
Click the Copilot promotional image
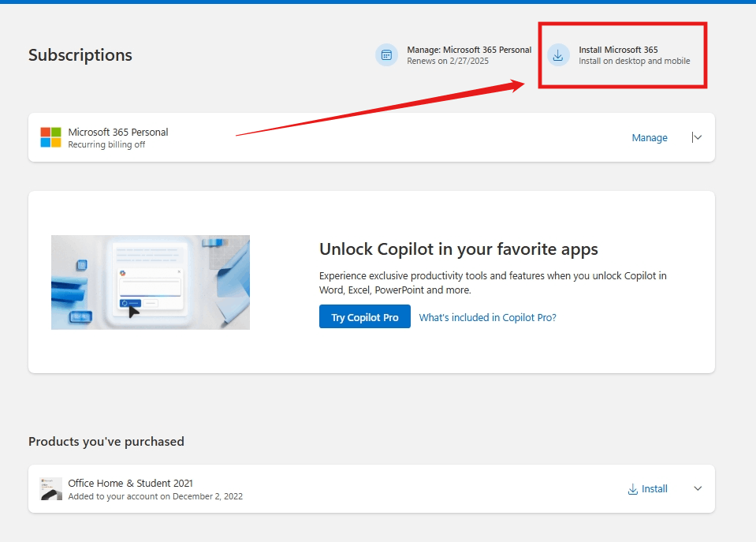point(151,282)
